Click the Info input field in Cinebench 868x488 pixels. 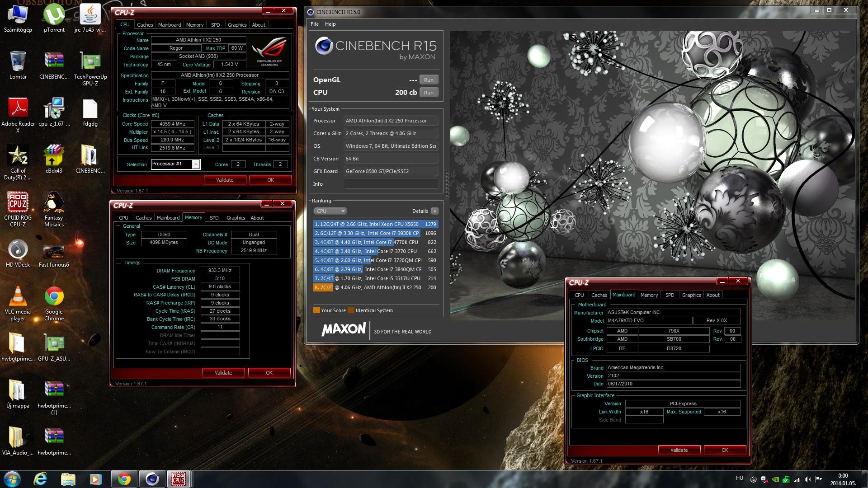click(x=391, y=184)
